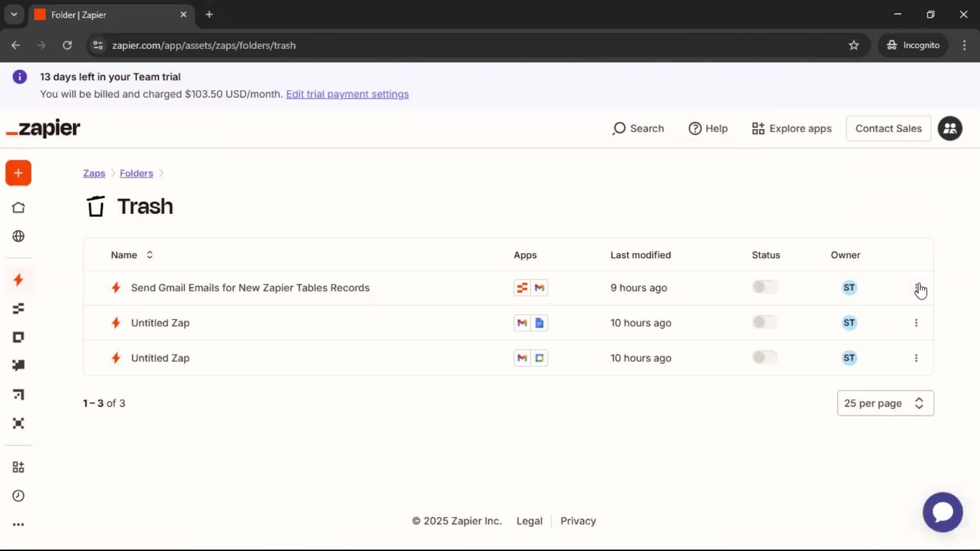Close the Folder | Zapier tab

[x=183, y=15]
